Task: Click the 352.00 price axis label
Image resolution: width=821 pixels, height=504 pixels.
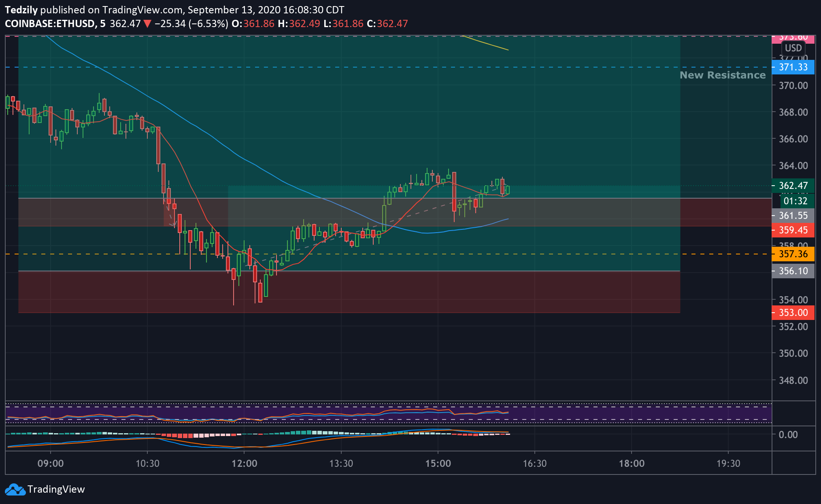Action: coord(793,326)
